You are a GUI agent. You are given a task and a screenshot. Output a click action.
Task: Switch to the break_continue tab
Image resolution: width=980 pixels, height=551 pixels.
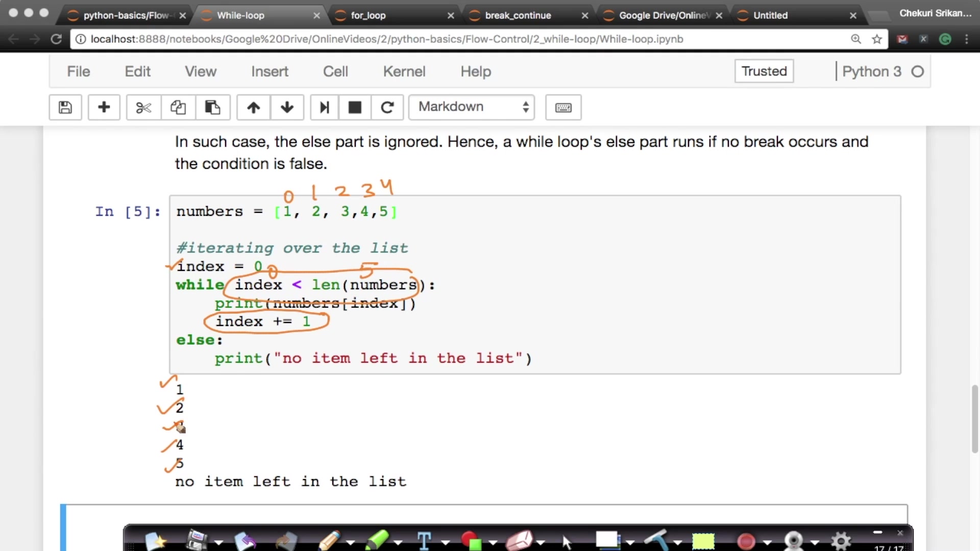(519, 15)
